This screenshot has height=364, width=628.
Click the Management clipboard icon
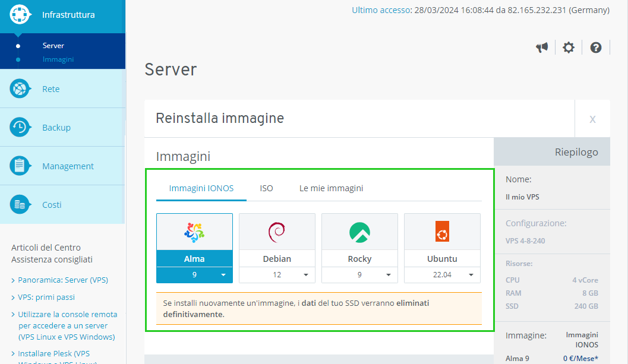[x=20, y=166]
